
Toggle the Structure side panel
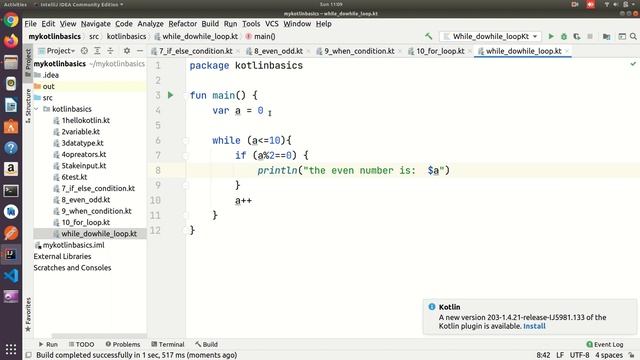[x=28, y=106]
